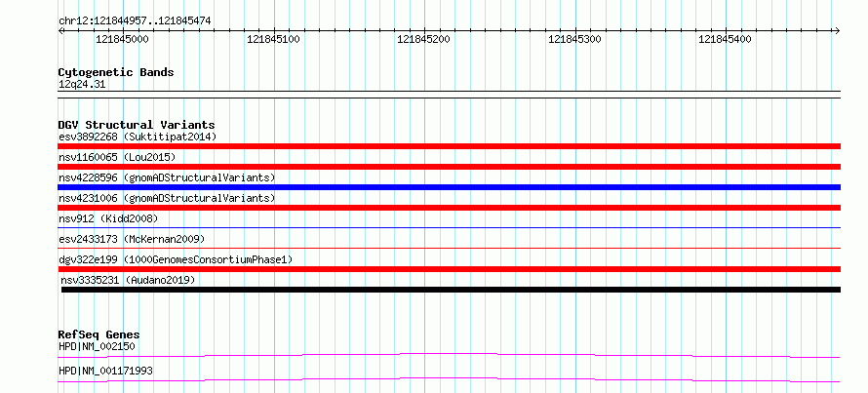Screen dimensions: 868x393
Task: Click variant label dgv322e199 (1000GenomesConsortiumPhase1)
Action: (176, 259)
